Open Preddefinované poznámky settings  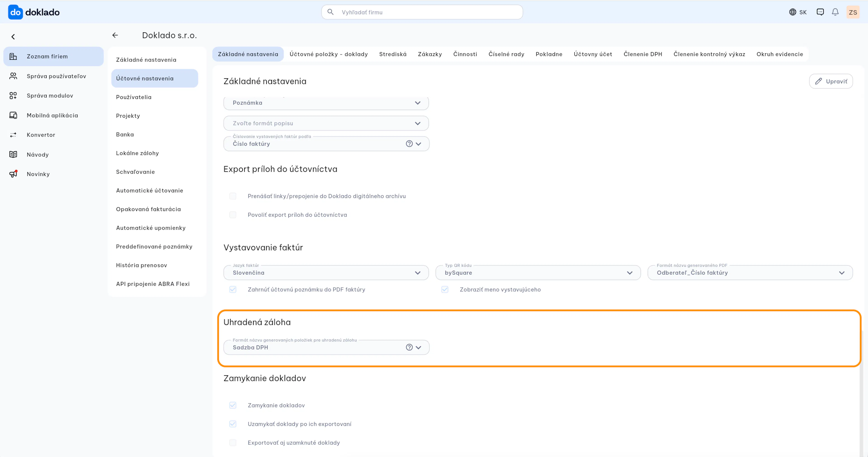pos(155,246)
